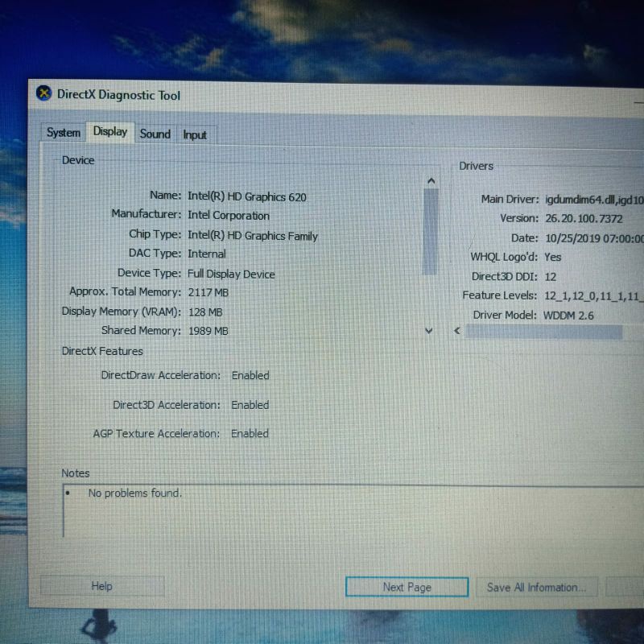Click the Device panel vertical scrollbar thumb
Image resolution: width=644 pixels, height=644 pixels.
coord(431,233)
